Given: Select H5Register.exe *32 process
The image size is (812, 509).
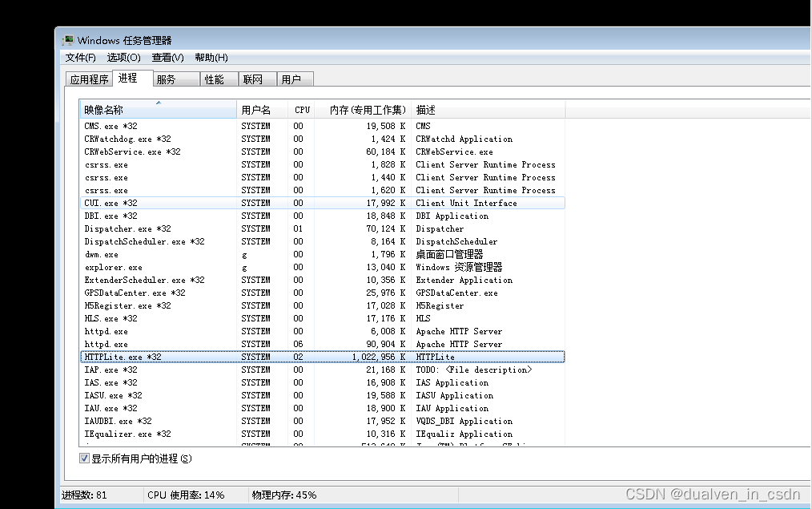Looking at the screenshot, I should click(322, 306).
